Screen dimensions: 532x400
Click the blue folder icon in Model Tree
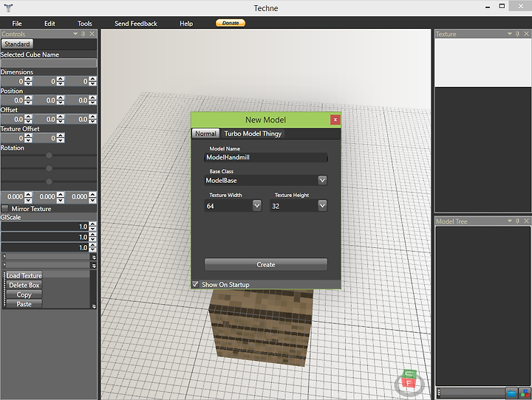tap(511, 393)
